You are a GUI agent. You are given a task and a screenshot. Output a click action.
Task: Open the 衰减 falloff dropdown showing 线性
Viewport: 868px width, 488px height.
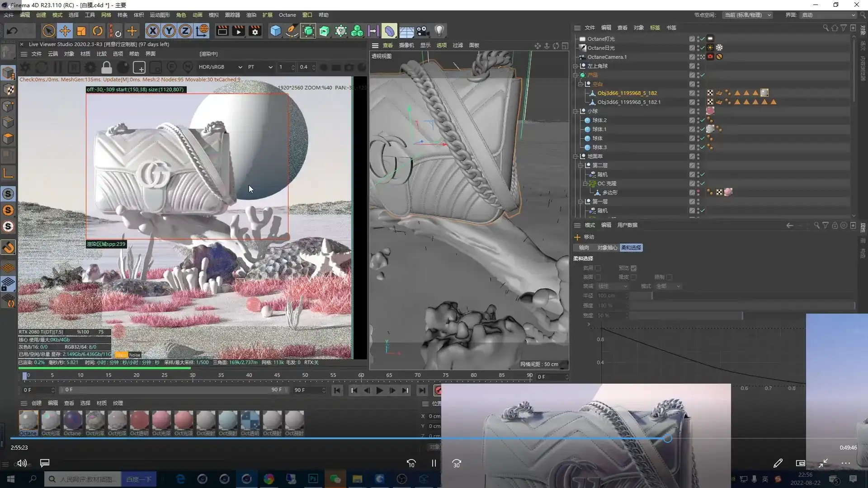tap(612, 286)
